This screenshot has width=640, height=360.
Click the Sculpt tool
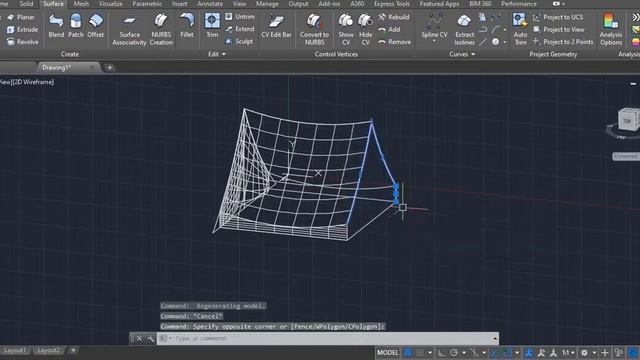click(239, 41)
